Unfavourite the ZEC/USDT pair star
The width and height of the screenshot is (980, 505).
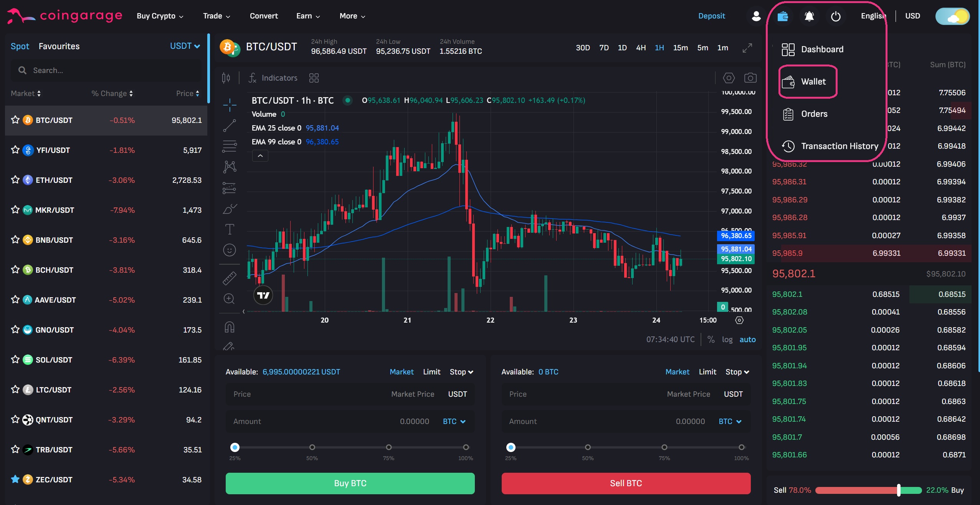(15, 479)
